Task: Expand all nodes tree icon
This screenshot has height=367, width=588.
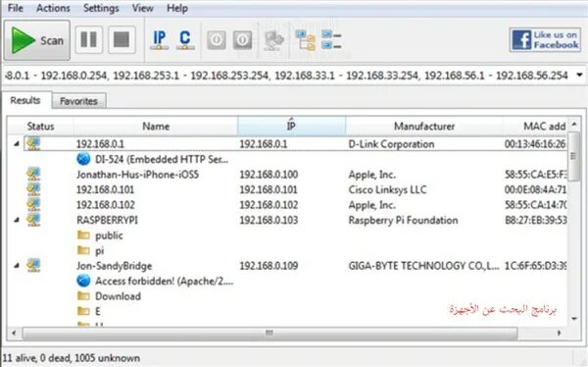Action: (305, 40)
